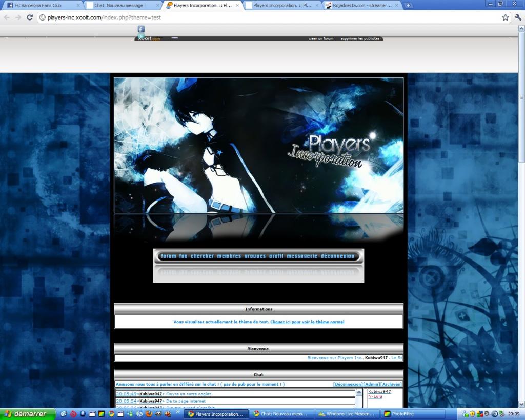Launch PhotoFiltre from the quick launch

102,414
